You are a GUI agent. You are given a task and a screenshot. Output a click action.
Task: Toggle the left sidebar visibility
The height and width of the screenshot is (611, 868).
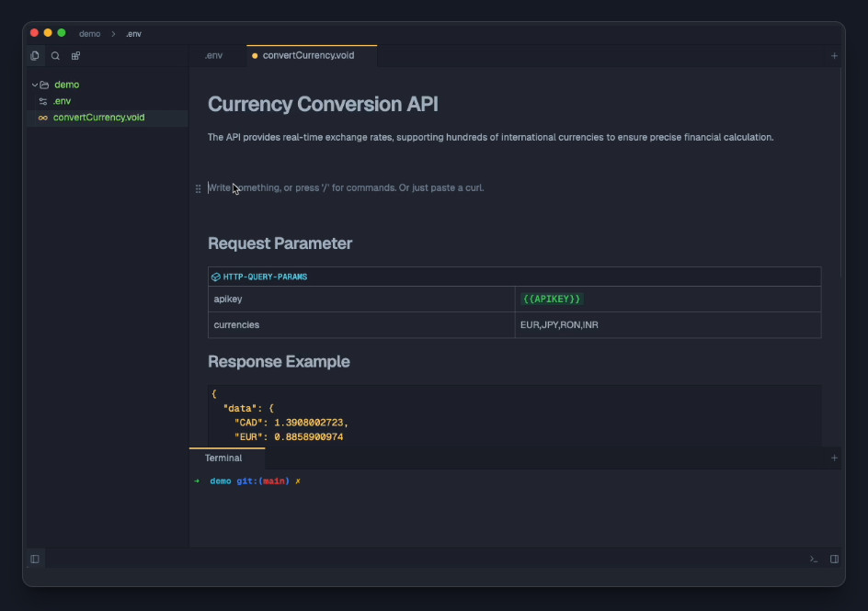click(35, 559)
